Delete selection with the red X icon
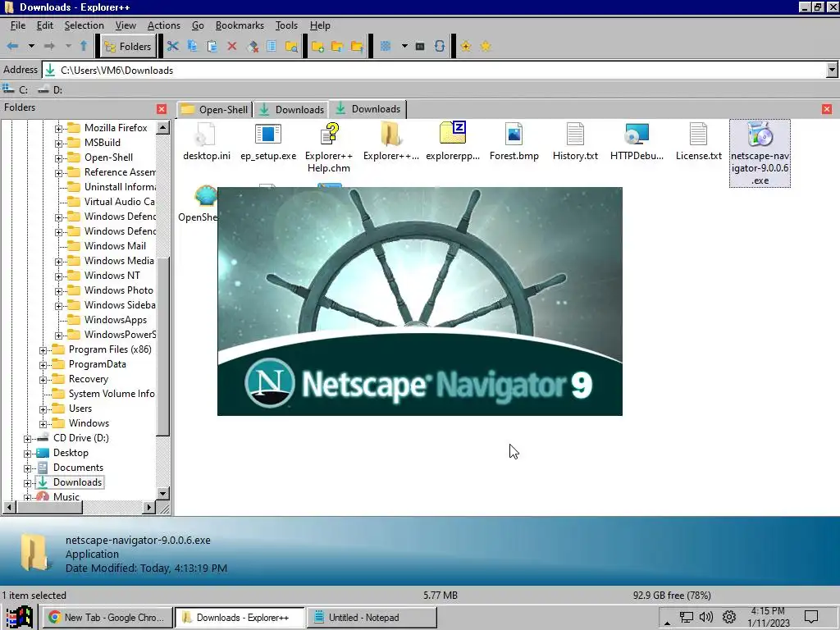Image resolution: width=840 pixels, height=630 pixels. [x=232, y=46]
